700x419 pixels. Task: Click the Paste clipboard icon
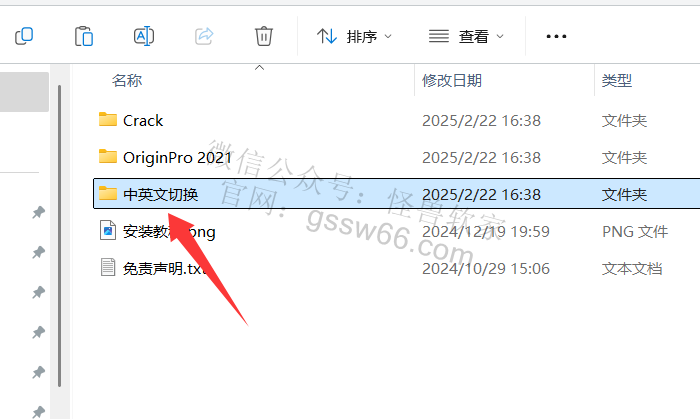[84, 36]
